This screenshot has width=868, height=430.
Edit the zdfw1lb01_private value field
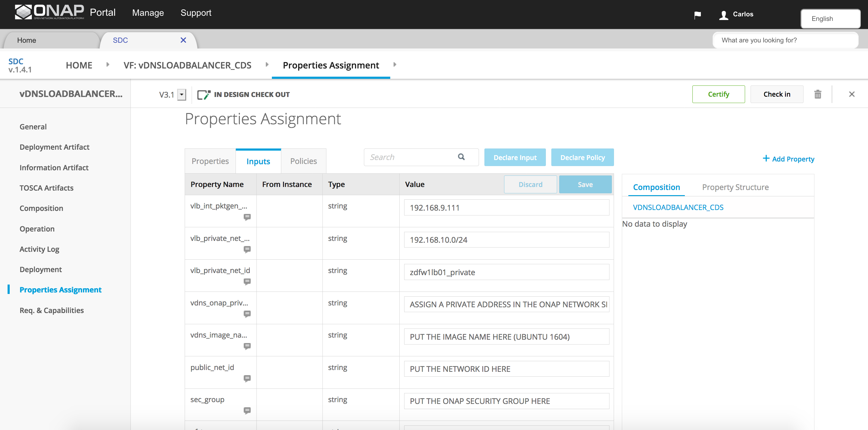(x=507, y=272)
